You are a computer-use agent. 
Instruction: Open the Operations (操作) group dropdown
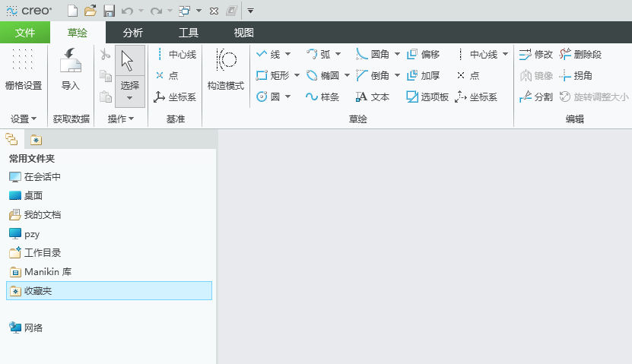point(121,119)
